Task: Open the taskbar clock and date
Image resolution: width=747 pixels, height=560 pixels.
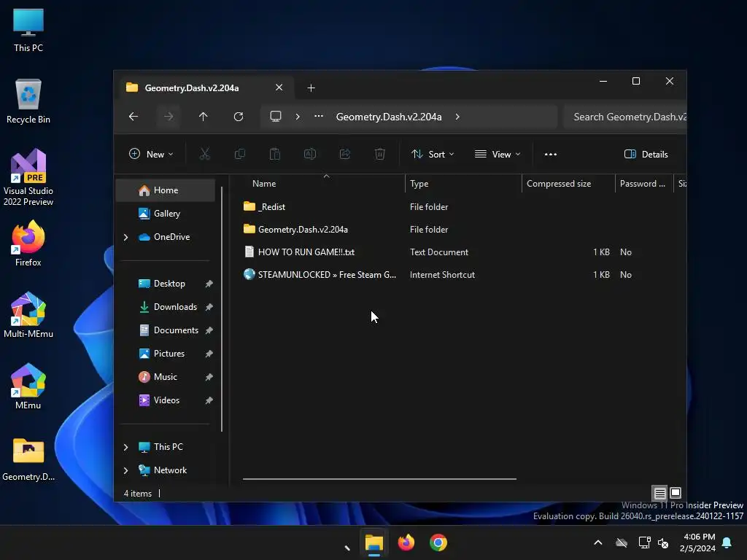Action: point(697,542)
